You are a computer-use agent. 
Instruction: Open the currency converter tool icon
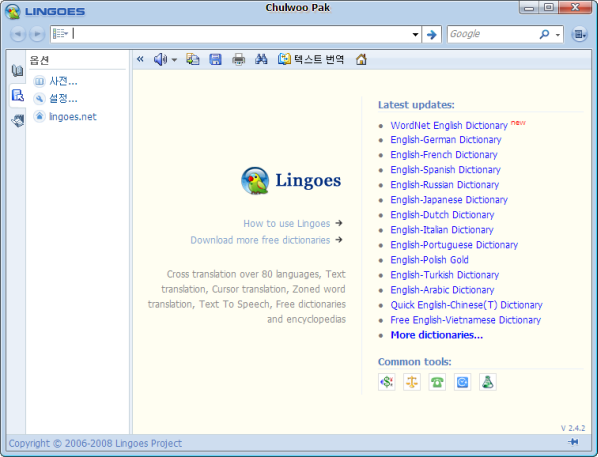(387, 382)
